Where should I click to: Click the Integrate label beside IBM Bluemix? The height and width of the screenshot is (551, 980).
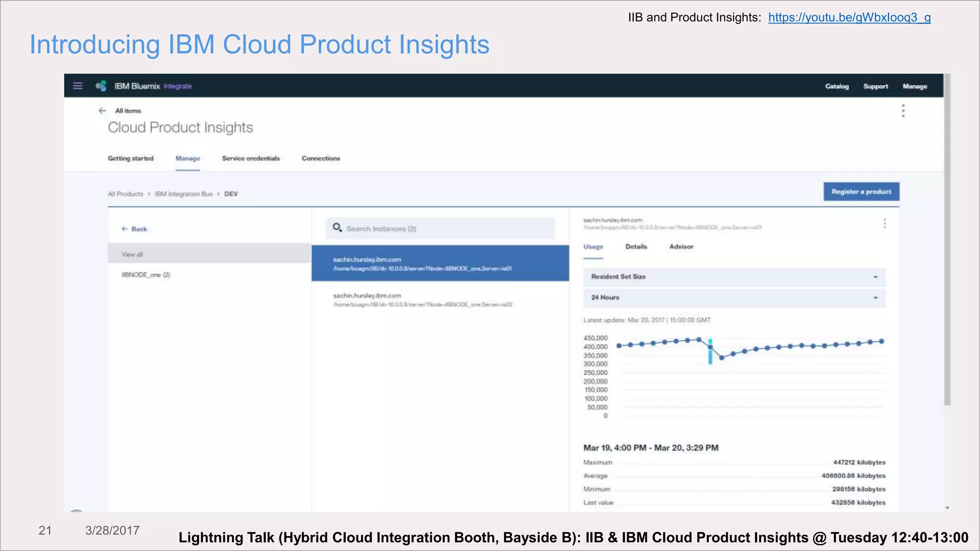click(x=178, y=86)
